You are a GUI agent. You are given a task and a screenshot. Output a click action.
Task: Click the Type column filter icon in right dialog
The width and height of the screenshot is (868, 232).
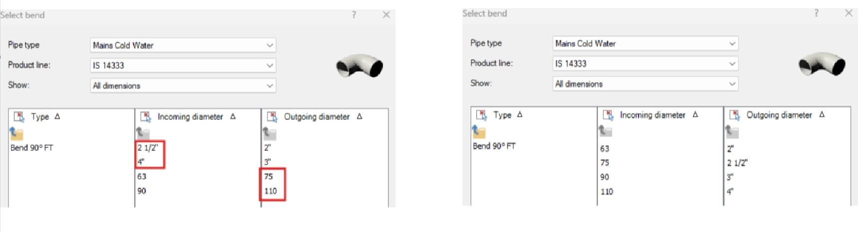click(x=481, y=115)
